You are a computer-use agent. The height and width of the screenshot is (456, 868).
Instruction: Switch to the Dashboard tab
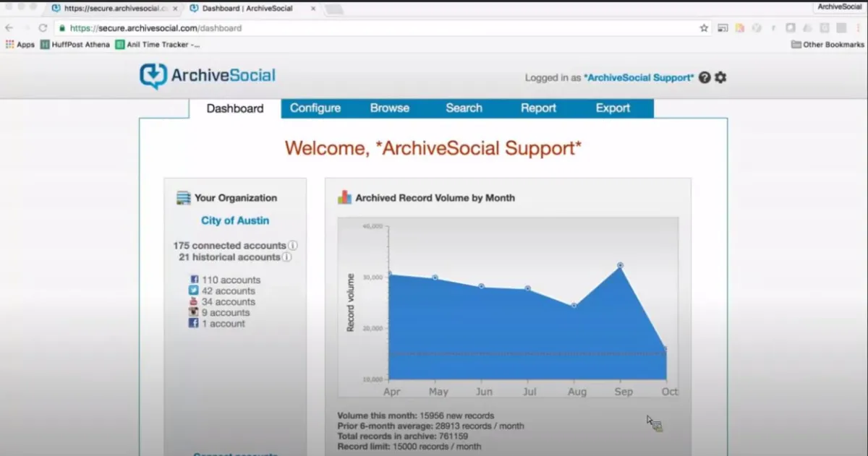pyautogui.click(x=235, y=108)
